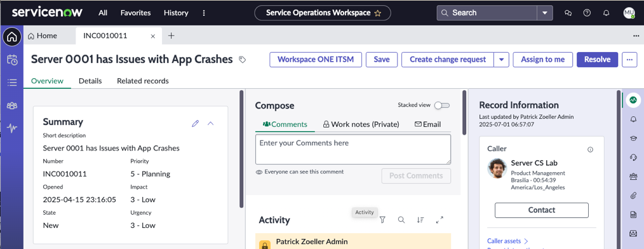The width and height of the screenshot is (644, 249).
Task: Open the notifications bell in top header
Action: 606,13
